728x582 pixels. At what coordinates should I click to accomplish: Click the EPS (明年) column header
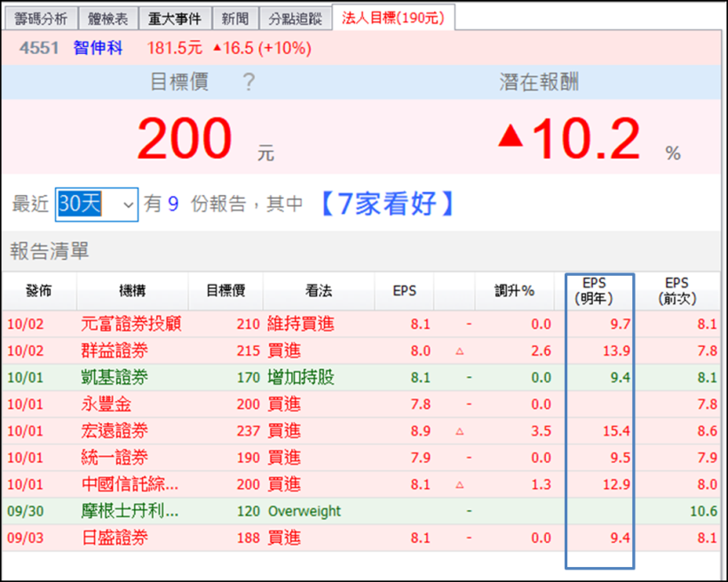(594, 291)
